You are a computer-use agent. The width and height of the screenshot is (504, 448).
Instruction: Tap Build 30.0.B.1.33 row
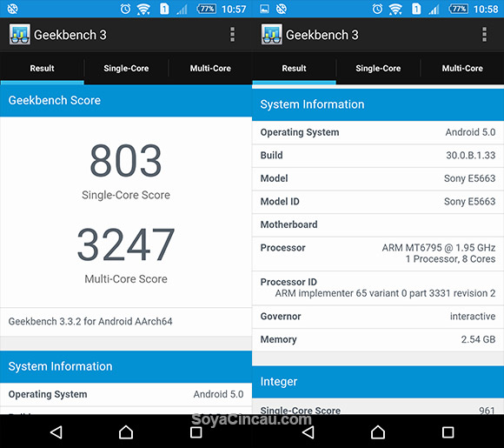point(378,156)
